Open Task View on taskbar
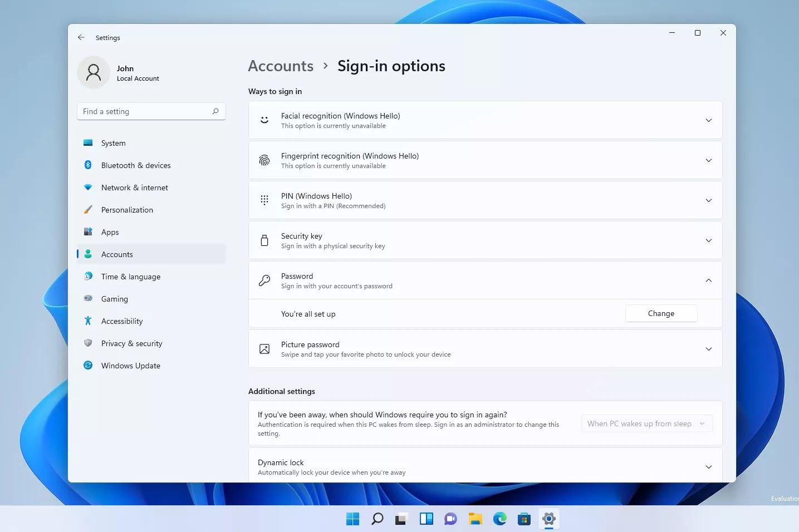Screen dimensions: 799x532 pyautogui.click(x=402, y=519)
